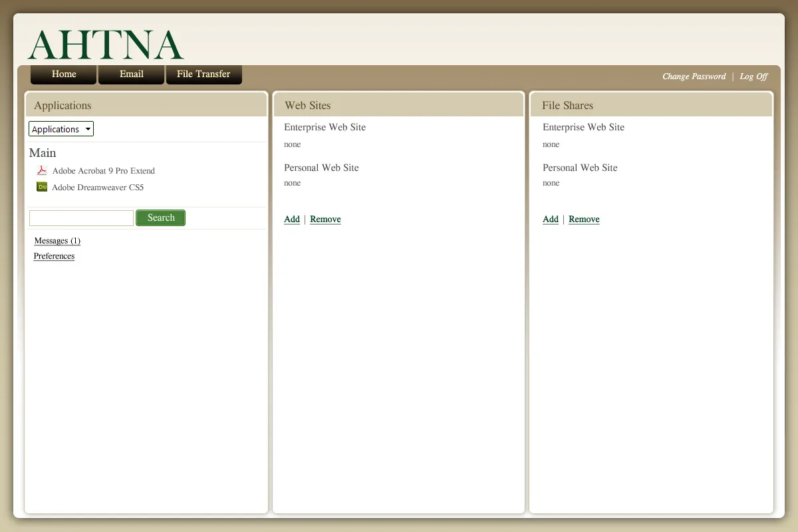The image size is (798, 532).
Task: Click the Change Password link
Action: (x=694, y=76)
